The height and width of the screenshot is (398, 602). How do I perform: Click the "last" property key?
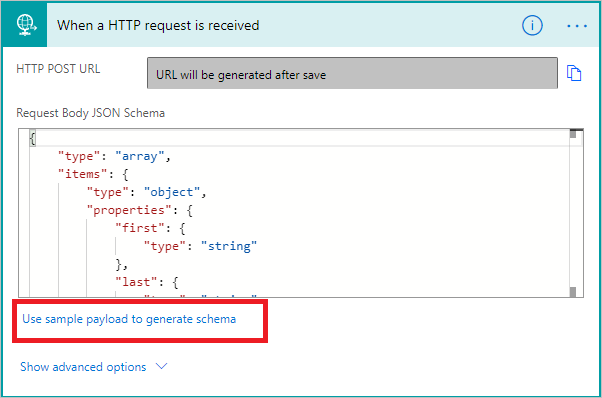(x=136, y=282)
